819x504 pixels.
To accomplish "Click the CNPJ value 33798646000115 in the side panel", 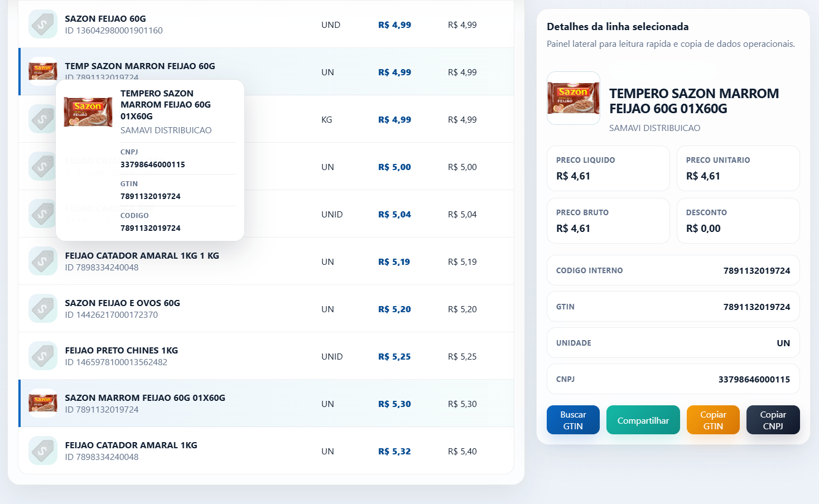I will tap(754, 379).
